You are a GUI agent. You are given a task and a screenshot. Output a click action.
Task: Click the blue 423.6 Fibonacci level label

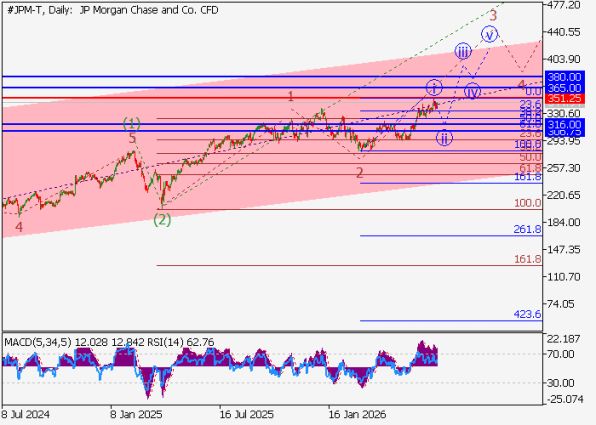pyautogui.click(x=527, y=314)
